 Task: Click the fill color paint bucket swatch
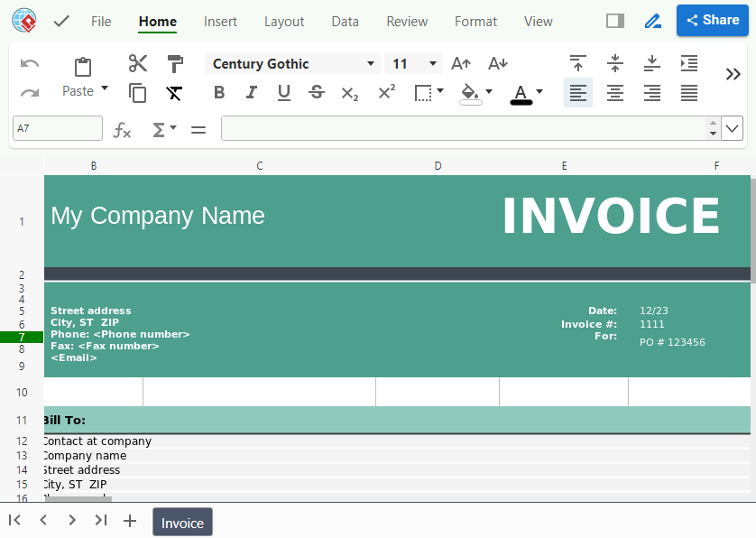[470, 92]
